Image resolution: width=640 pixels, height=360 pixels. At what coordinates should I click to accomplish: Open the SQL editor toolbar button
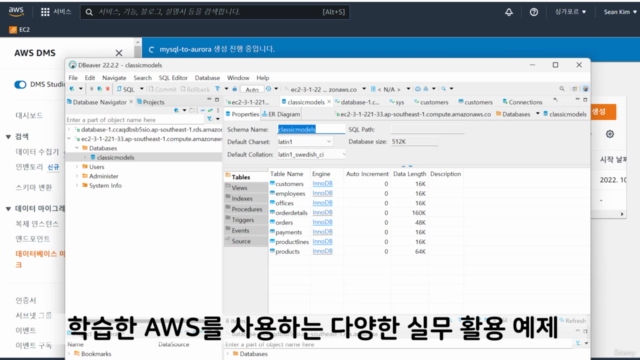(126, 89)
